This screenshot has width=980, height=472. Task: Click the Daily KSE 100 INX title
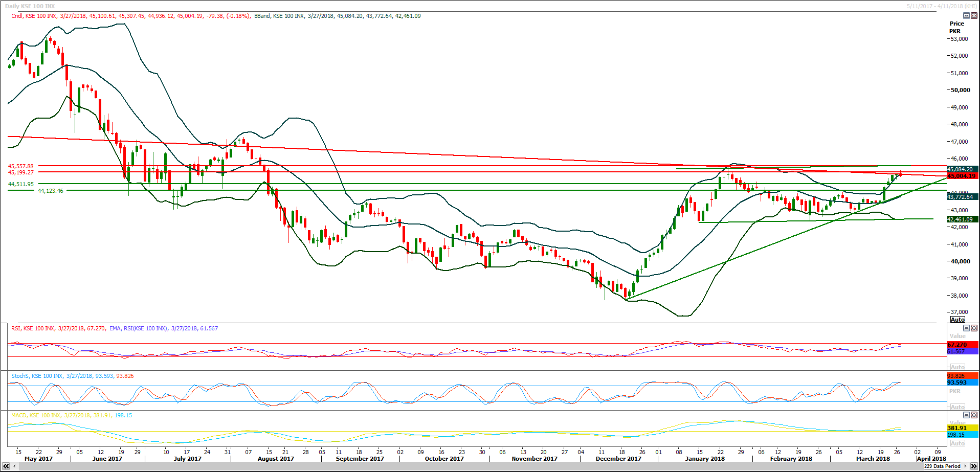pos(30,6)
